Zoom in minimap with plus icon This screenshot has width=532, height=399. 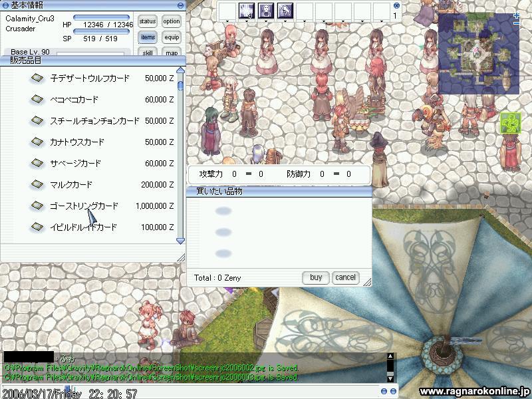pos(517,15)
